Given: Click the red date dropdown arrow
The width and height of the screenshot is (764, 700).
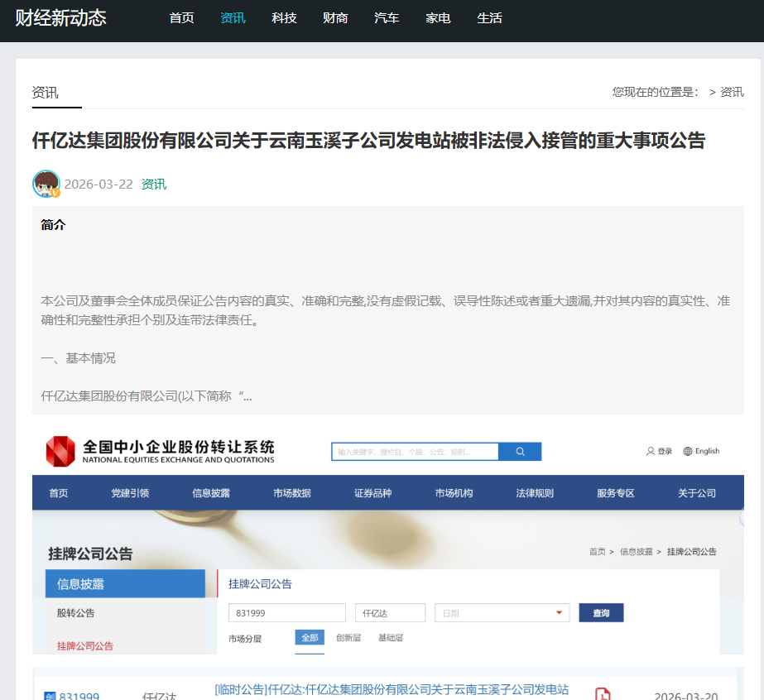Looking at the screenshot, I should 559,613.
